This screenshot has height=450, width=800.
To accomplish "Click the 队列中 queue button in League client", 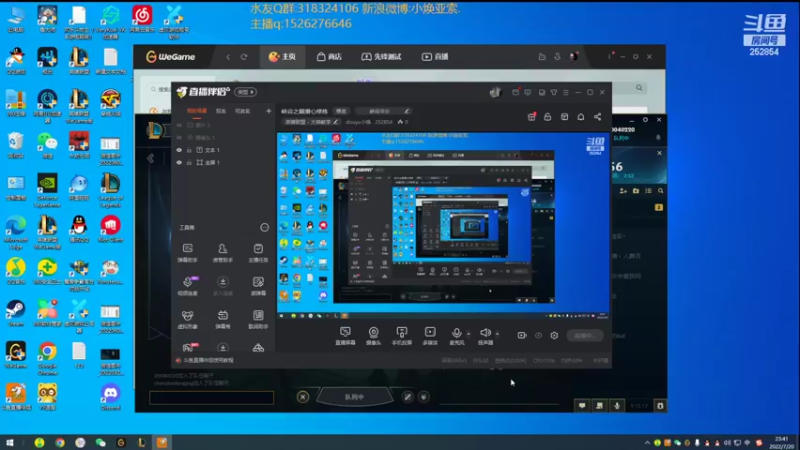I will point(354,397).
